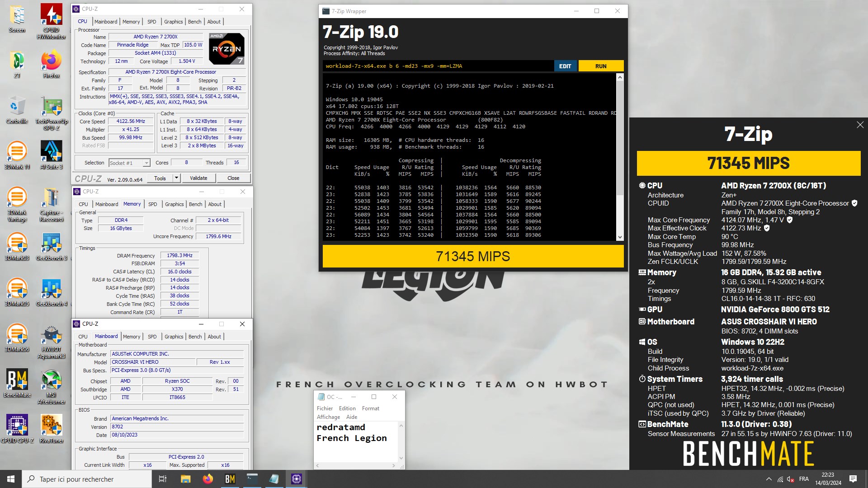The width and height of the screenshot is (868, 488).
Task: Open the 3DMark 11 desktop shortcut
Action: click(x=17, y=155)
